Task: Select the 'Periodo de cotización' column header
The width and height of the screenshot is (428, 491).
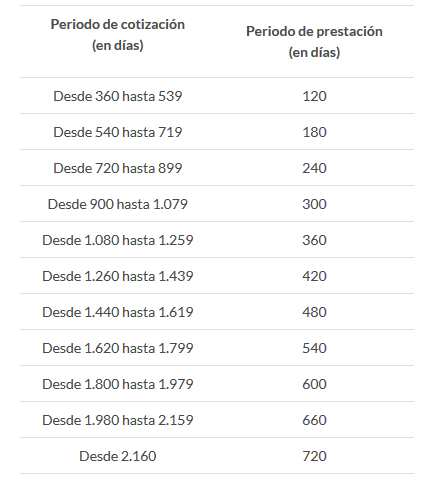Action: [x=118, y=35]
